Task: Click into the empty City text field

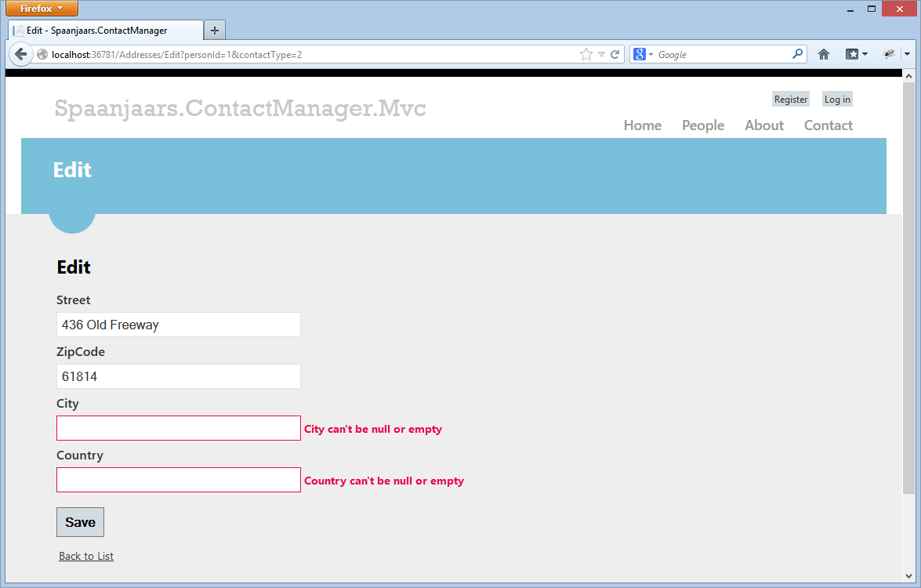Action: (179, 428)
